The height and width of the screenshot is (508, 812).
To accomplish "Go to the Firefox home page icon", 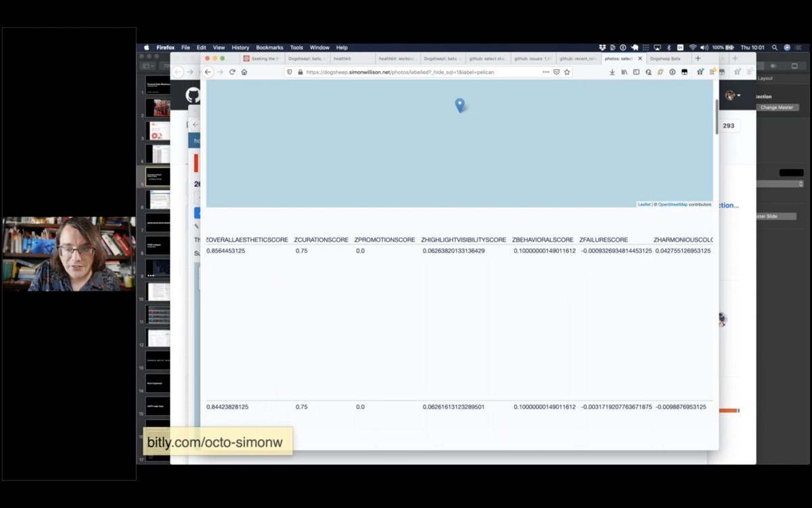I will pos(244,72).
